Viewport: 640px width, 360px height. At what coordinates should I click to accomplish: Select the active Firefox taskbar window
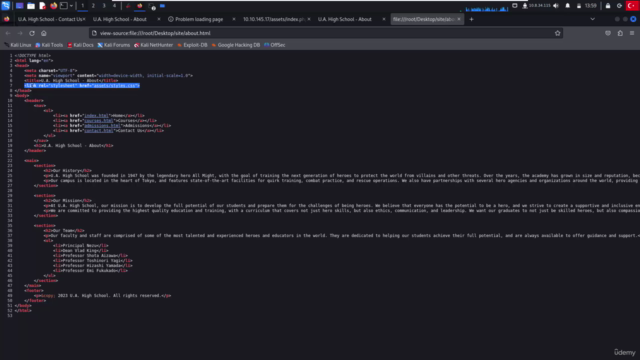click(x=140, y=6)
